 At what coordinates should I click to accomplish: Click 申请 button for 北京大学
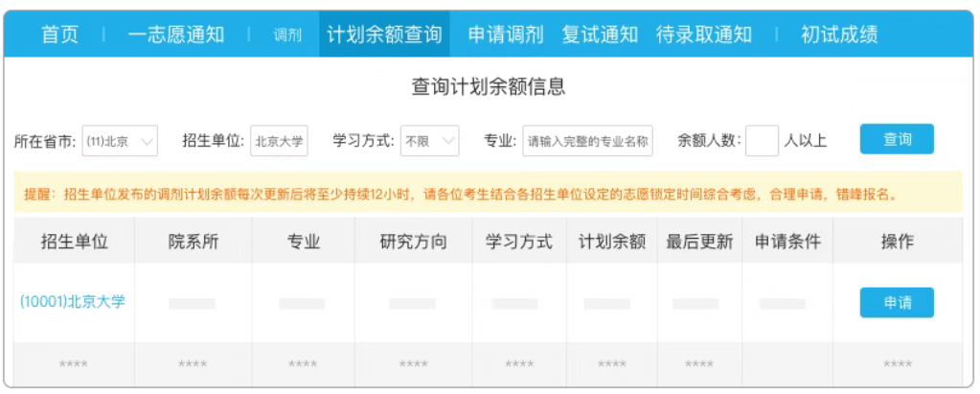coord(896,303)
